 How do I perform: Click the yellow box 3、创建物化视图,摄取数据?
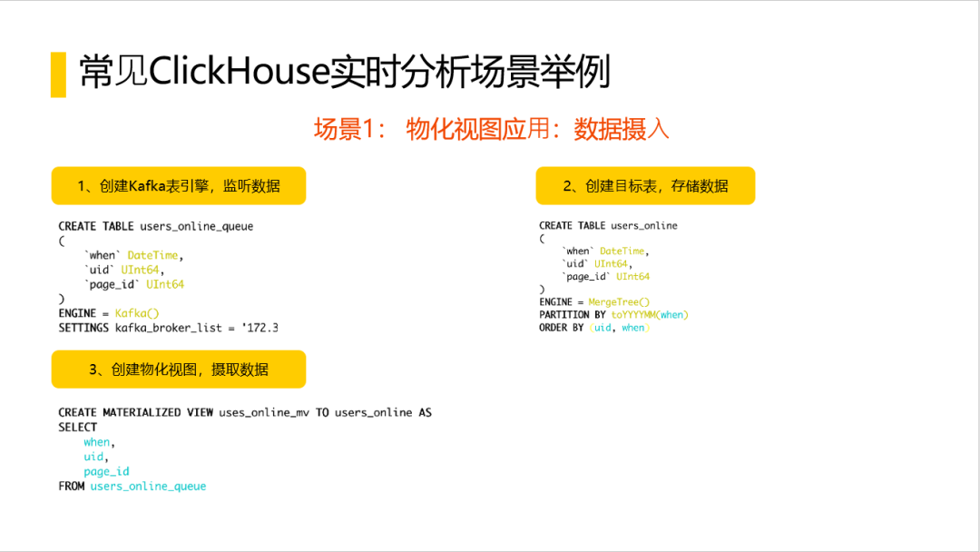pos(179,370)
